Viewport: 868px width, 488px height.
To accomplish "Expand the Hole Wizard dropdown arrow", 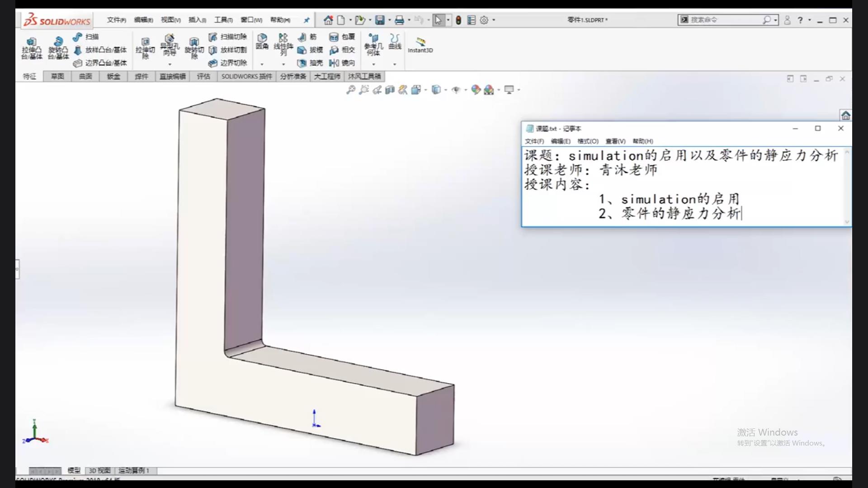I will click(x=170, y=64).
